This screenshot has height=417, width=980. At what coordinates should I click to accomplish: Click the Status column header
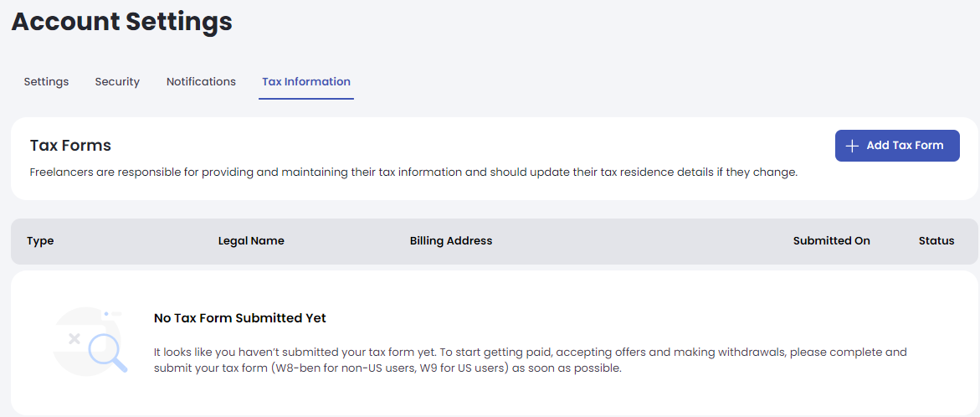936,240
